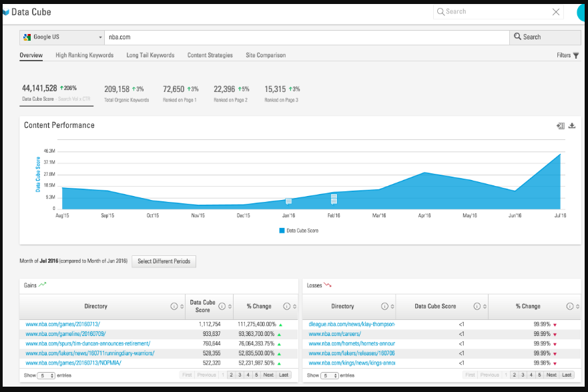
Task: Switch to the High Ranking Keywords tab
Action: point(84,55)
